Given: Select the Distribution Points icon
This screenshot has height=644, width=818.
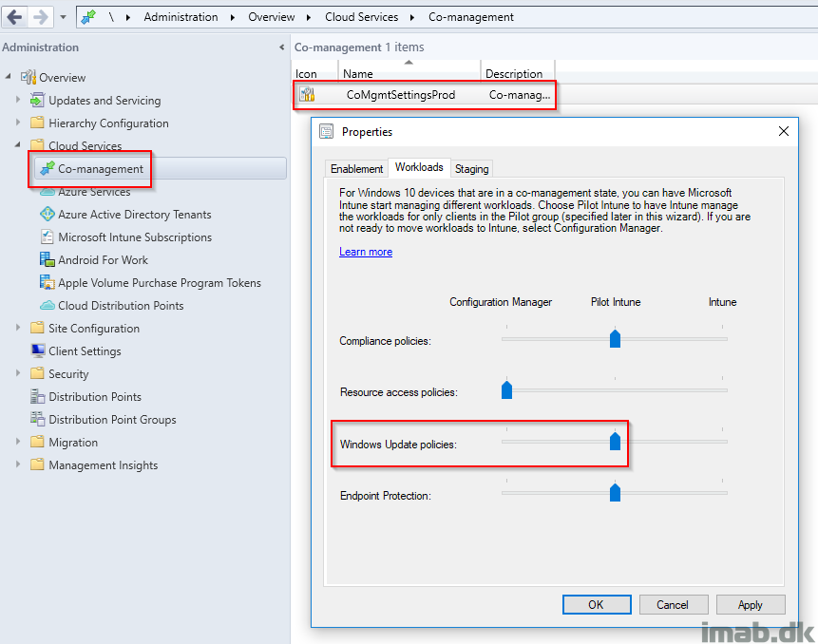Looking at the screenshot, I should (38, 396).
